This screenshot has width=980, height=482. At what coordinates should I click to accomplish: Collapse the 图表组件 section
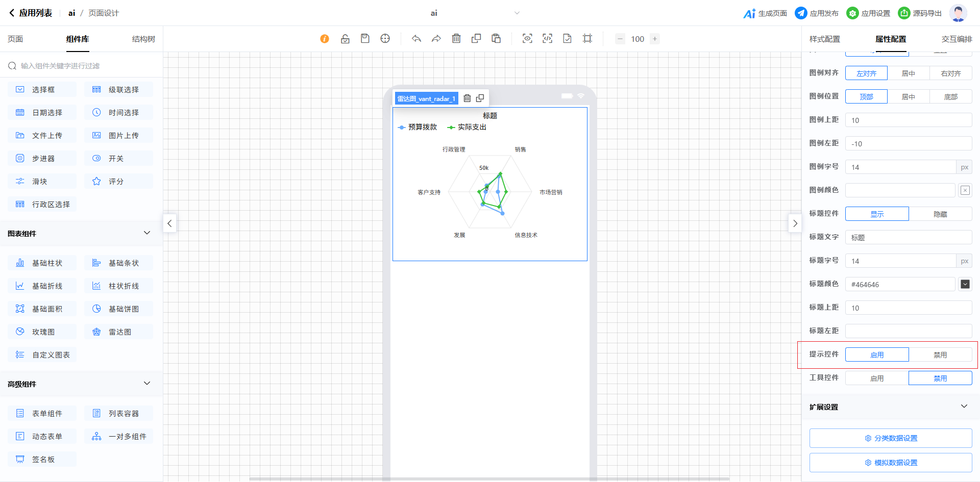[x=147, y=233]
